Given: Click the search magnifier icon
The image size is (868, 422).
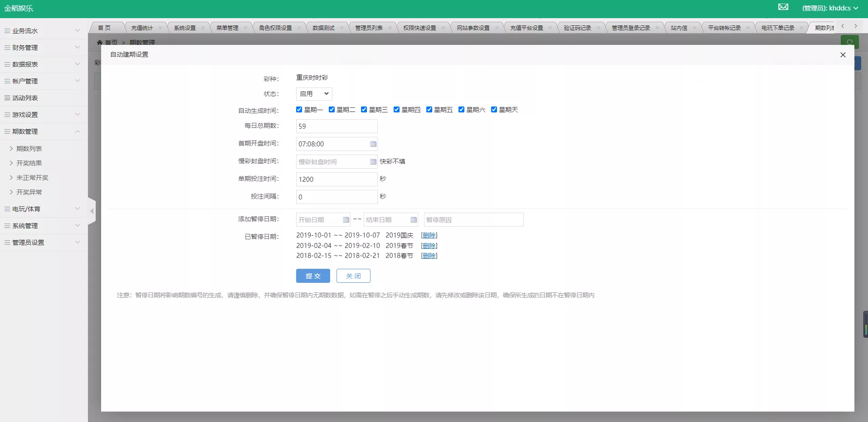Looking at the screenshot, I should [850, 42].
